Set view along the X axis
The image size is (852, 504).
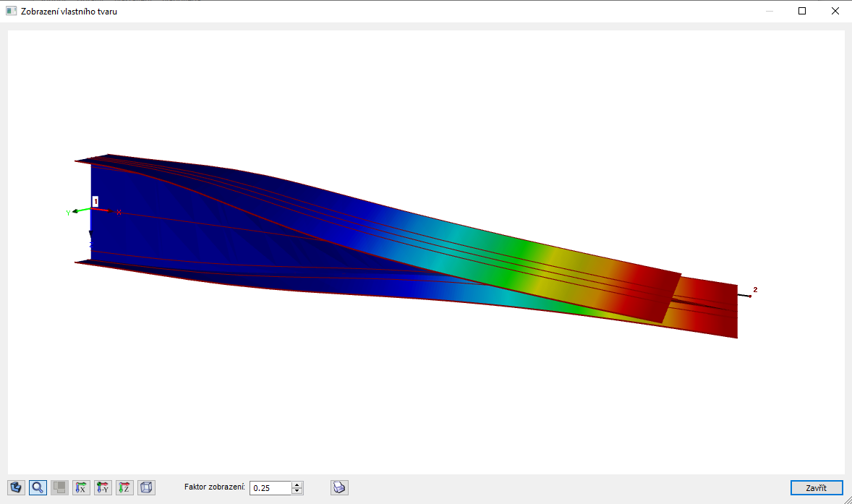82,487
